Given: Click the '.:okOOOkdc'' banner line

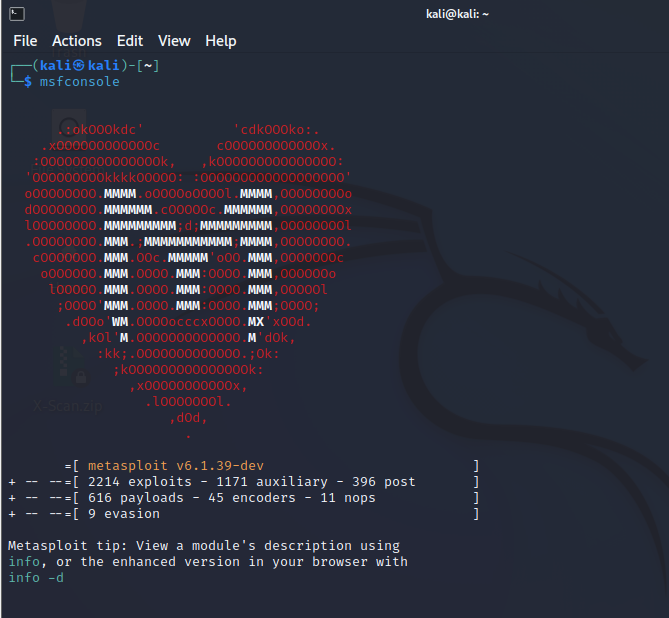Looking at the screenshot, I should 100,130.
